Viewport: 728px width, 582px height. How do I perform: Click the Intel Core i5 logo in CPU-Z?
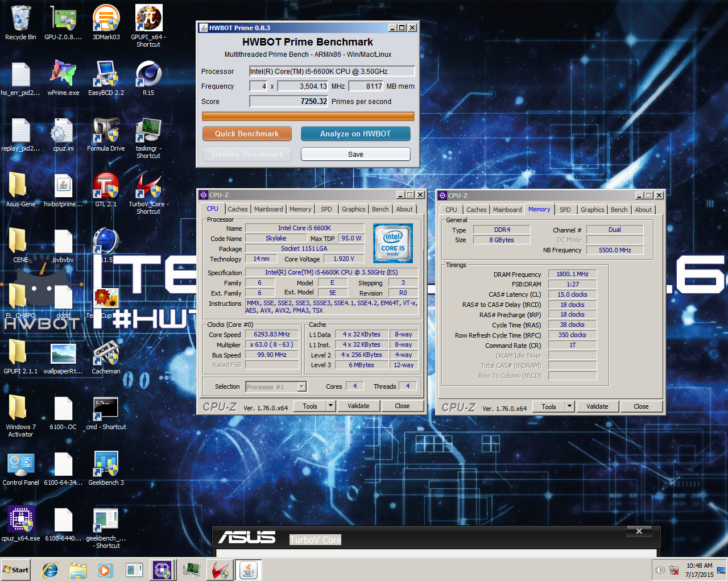393,243
